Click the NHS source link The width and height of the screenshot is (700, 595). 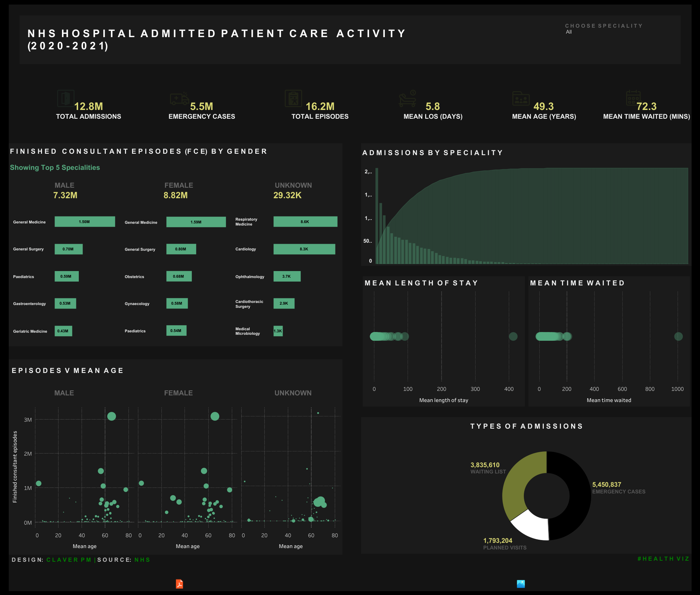142,560
